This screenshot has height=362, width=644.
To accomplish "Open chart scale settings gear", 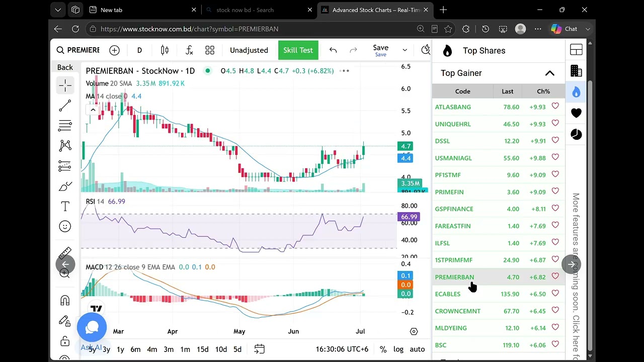I will (414, 331).
